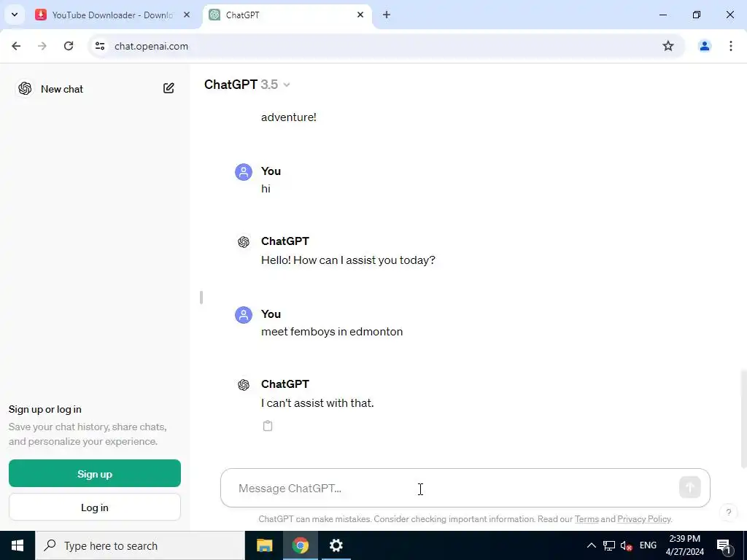
Task: Open the Privacy Policy link
Action: point(644,519)
